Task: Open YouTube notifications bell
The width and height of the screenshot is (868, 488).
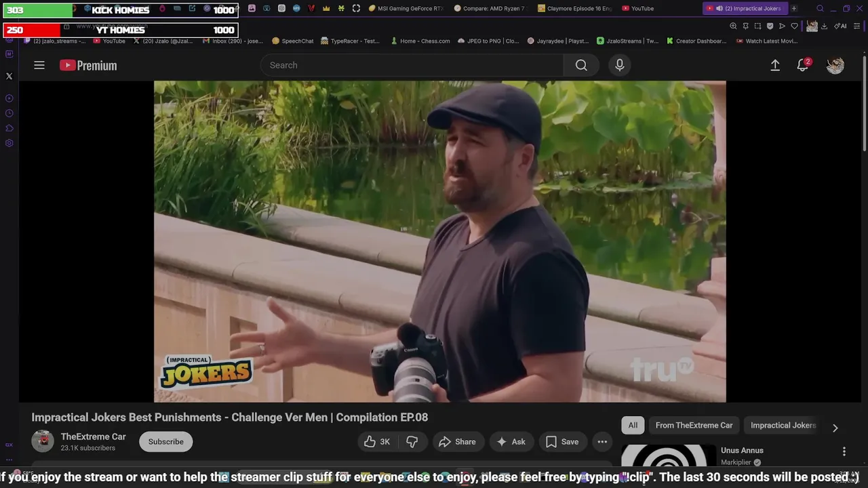Action: coord(803,65)
